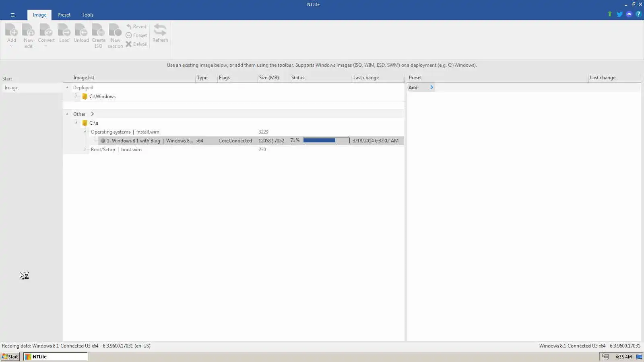Click the chevron beside preset Add

click(x=431, y=87)
